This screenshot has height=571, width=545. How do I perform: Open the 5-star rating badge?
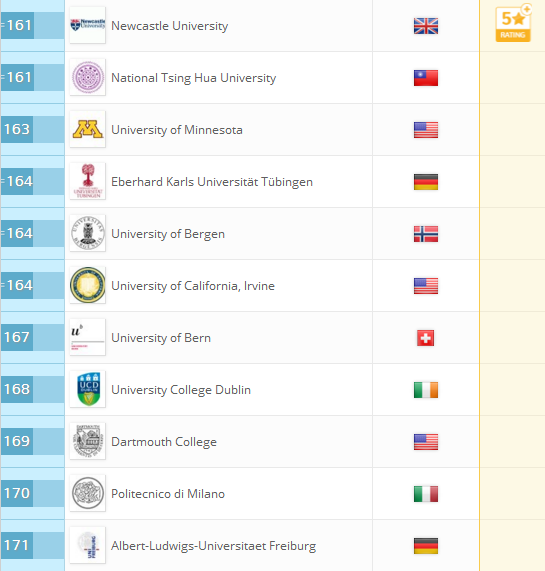point(513,24)
